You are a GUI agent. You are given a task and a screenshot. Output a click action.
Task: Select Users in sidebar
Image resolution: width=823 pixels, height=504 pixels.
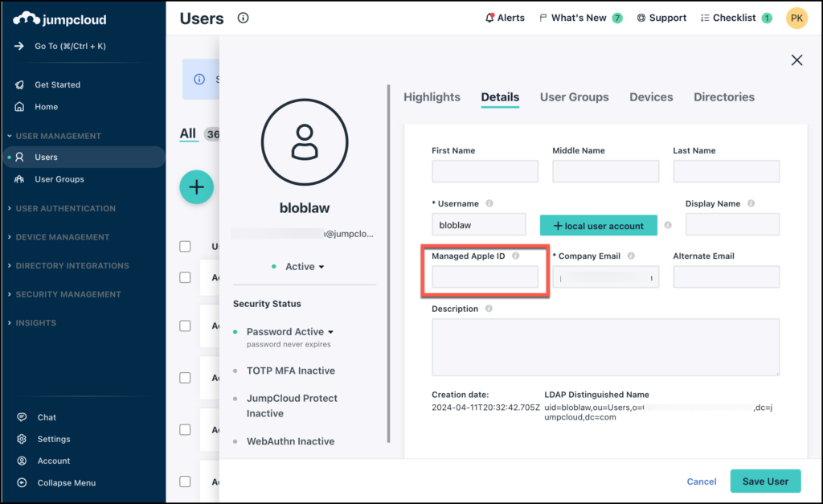(84, 157)
